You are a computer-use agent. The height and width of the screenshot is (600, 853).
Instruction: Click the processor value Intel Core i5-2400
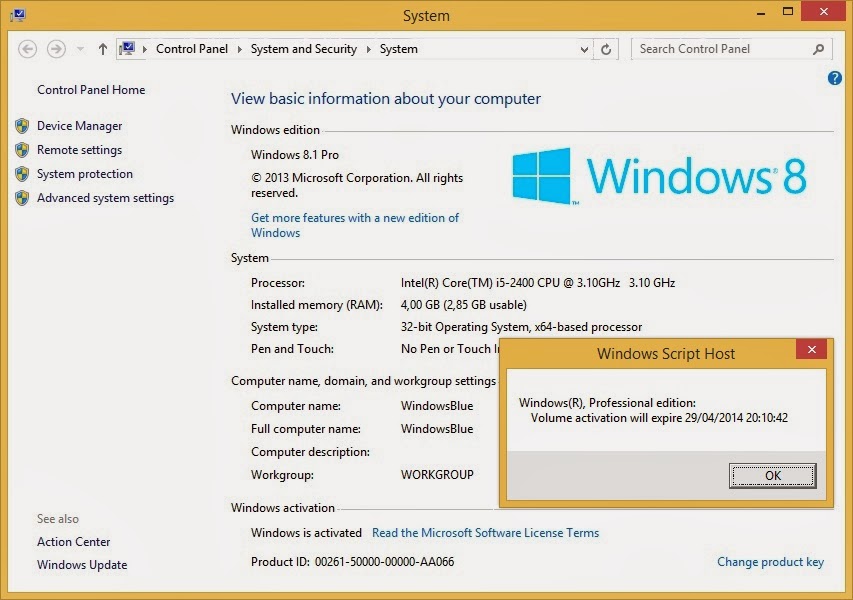point(538,283)
